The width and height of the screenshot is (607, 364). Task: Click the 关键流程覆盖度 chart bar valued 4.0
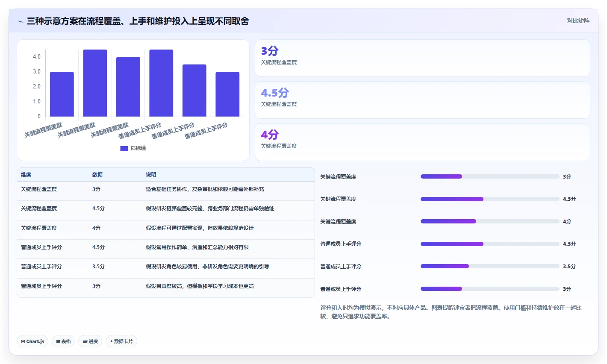coord(128,87)
